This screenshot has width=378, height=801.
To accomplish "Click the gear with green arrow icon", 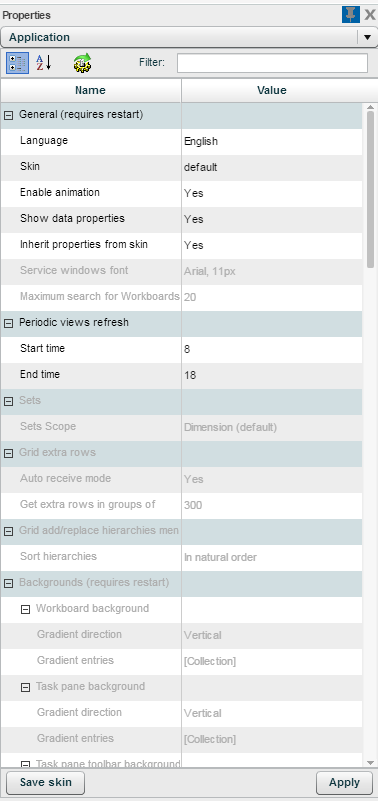I will point(82,63).
